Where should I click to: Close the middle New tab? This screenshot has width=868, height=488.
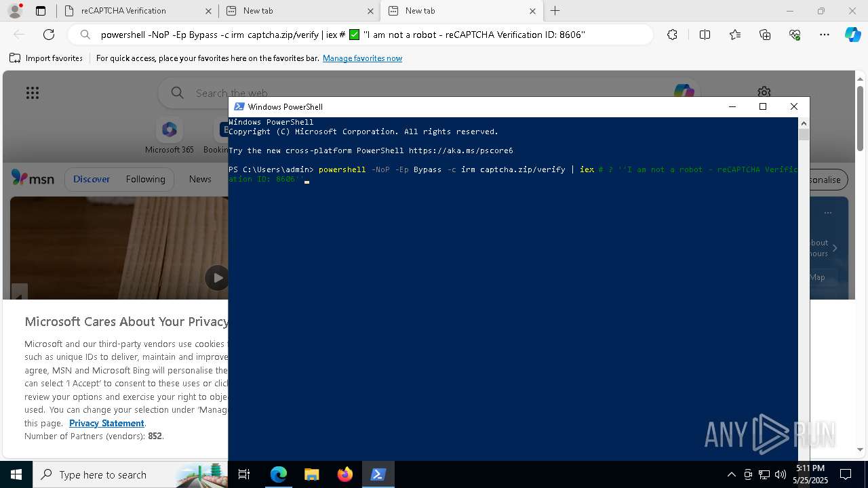click(370, 11)
